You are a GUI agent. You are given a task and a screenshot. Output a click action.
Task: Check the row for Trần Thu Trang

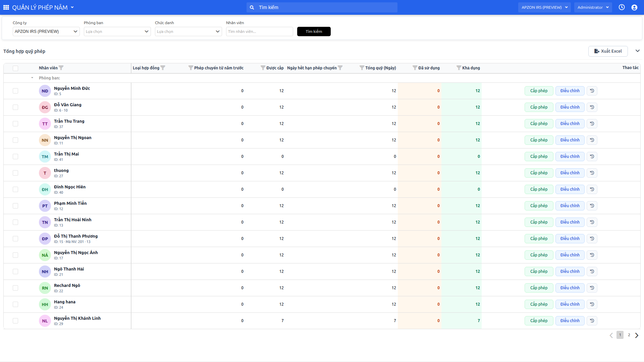coord(15,124)
